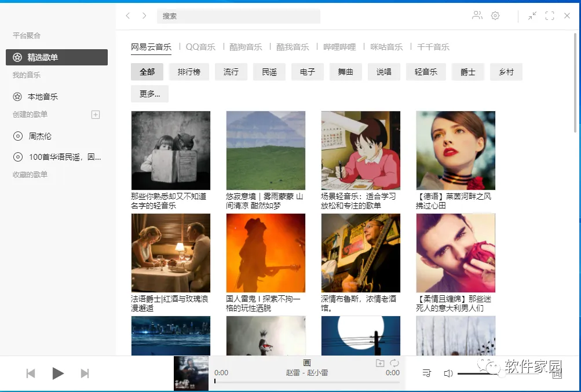Open the night city skyline playlist cover
The width and height of the screenshot is (581, 392).
pos(171,336)
